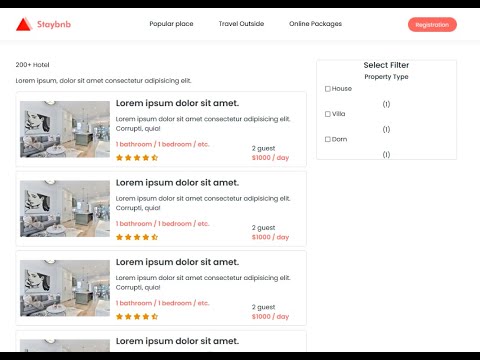Screen dimensions: 480x360
Task: Tick the Villa filter checkbox
Action: [x=328, y=114]
